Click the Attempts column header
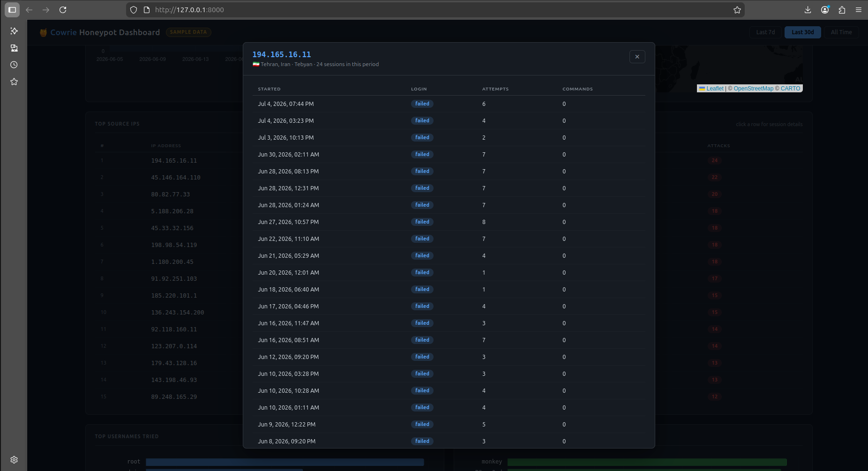Viewport: 868px width, 471px height. tap(495, 89)
